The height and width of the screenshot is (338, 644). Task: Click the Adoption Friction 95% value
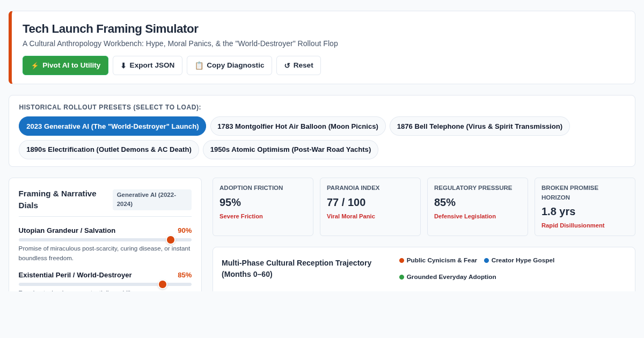point(230,202)
